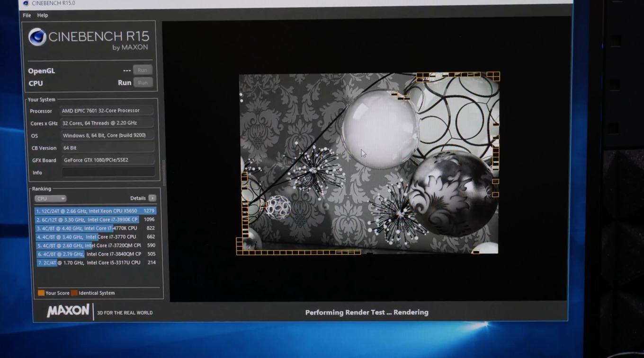
Task: Open the Help menu
Action: coord(43,15)
